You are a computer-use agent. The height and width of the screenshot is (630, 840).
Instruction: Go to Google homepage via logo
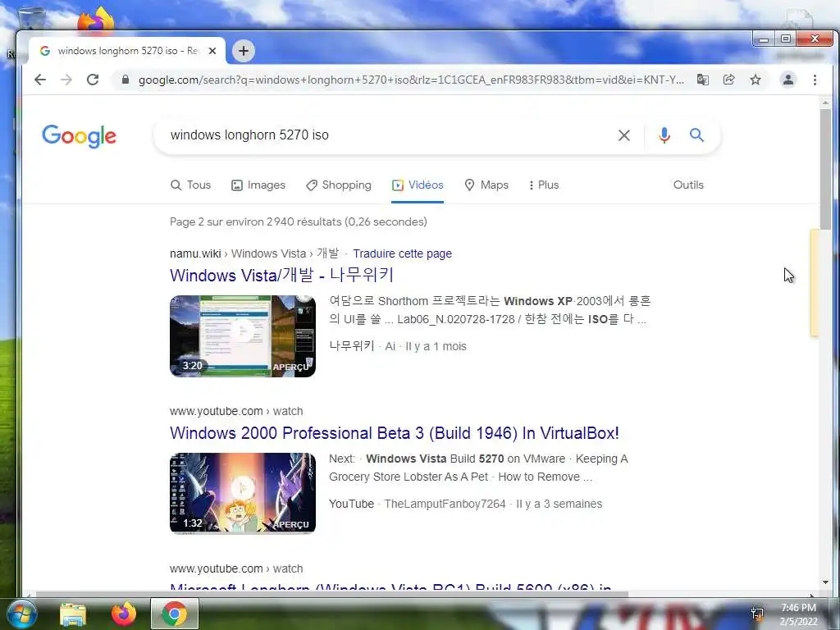(80, 136)
